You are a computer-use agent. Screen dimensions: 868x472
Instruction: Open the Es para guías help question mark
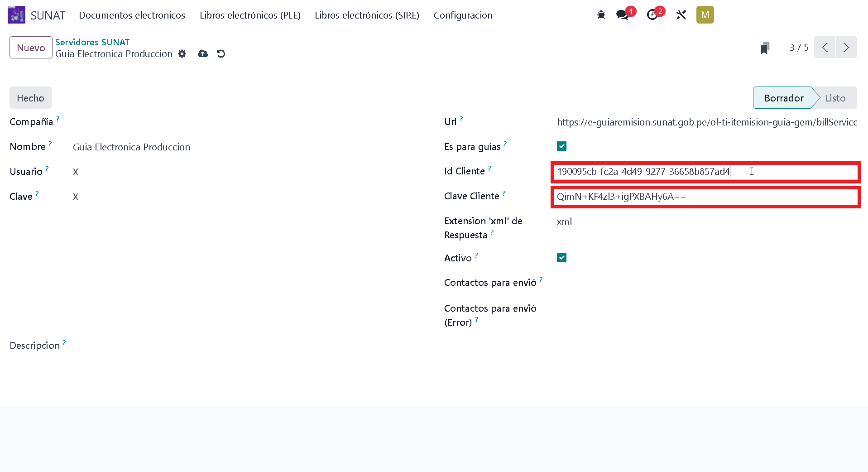coord(505,144)
